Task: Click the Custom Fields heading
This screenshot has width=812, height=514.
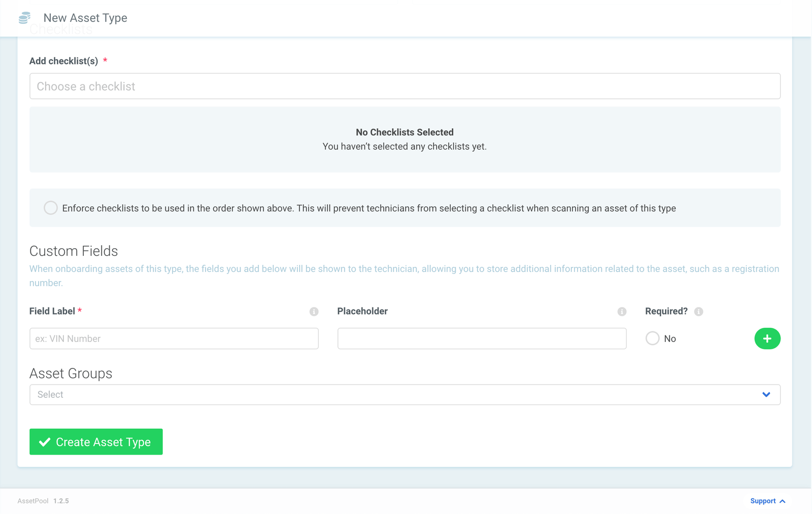Action: tap(74, 251)
